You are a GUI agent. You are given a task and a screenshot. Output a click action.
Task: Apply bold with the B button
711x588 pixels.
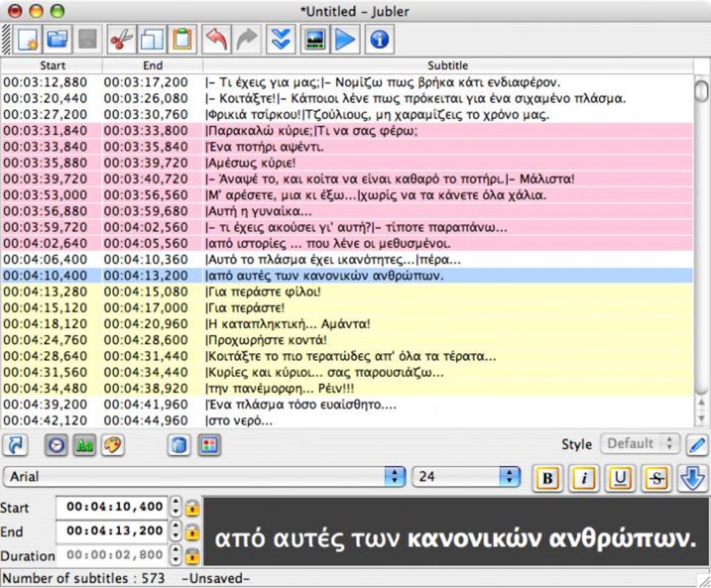tap(547, 478)
